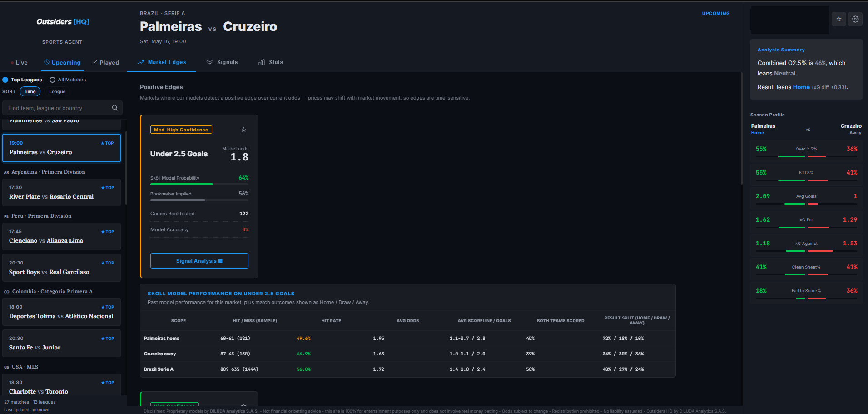Viewport: 868px width, 414px height.
Task: Click the HIT RATE column header
Action: point(331,321)
